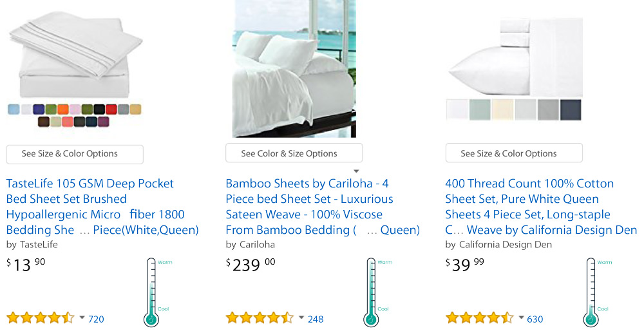Viewport: 644px width, 333px height.
Task: Click the California Design Den thermometer icon
Action: pyautogui.click(x=591, y=292)
